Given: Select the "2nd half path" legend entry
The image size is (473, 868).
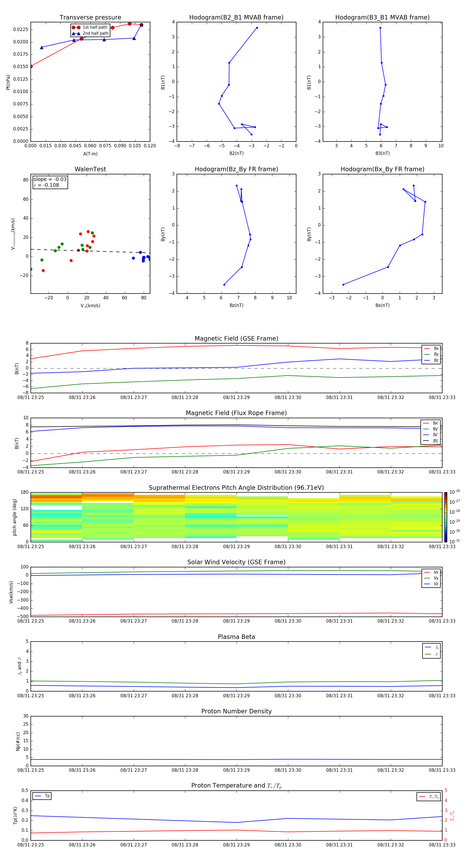Looking at the screenshot, I should [90, 33].
